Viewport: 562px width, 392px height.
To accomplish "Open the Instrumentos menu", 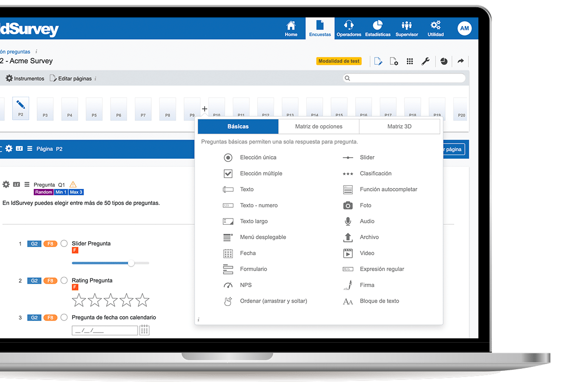I will coord(25,78).
